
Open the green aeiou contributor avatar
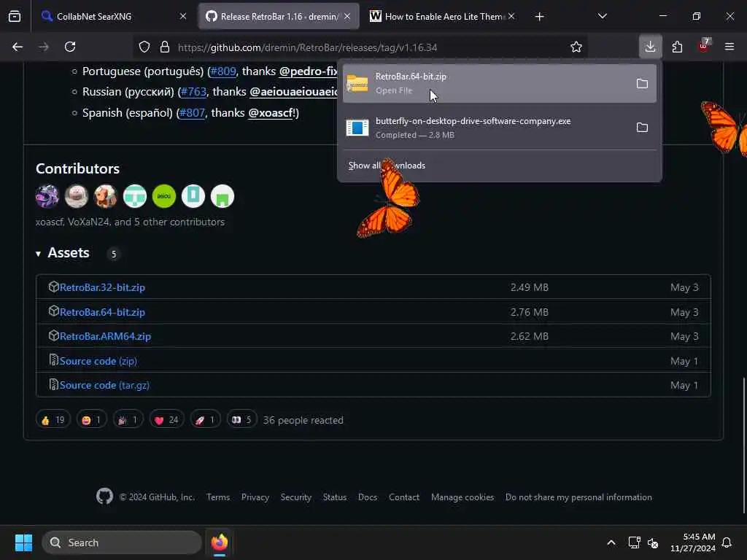click(x=164, y=196)
